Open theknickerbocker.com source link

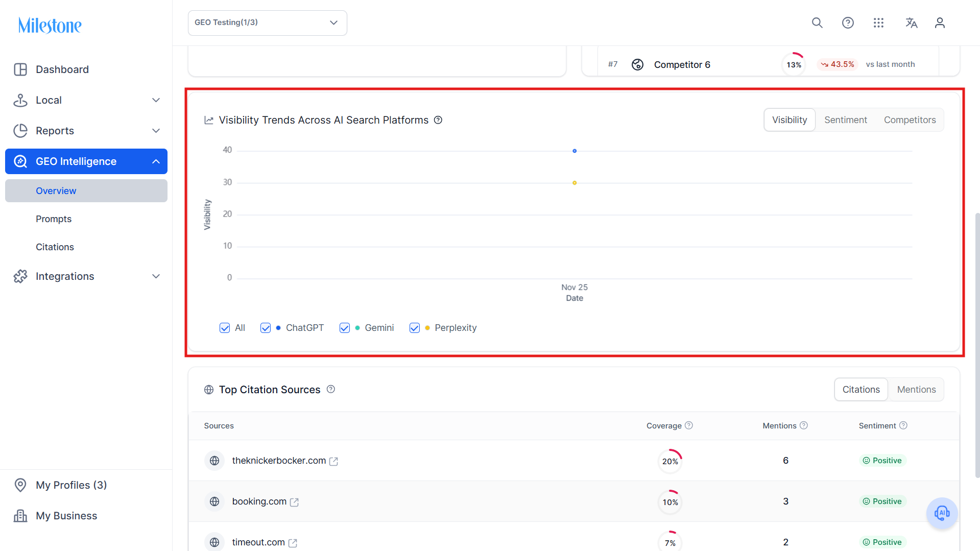279,461
